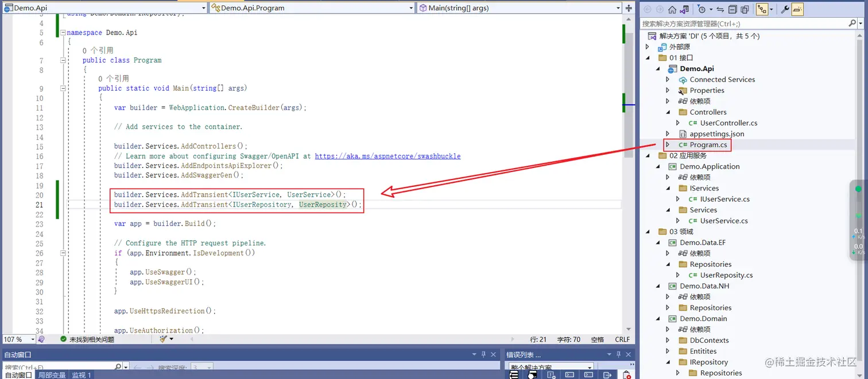The image size is (868, 379).
Task: Open Solution Explorer search options dropdown
Action: point(861,24)
